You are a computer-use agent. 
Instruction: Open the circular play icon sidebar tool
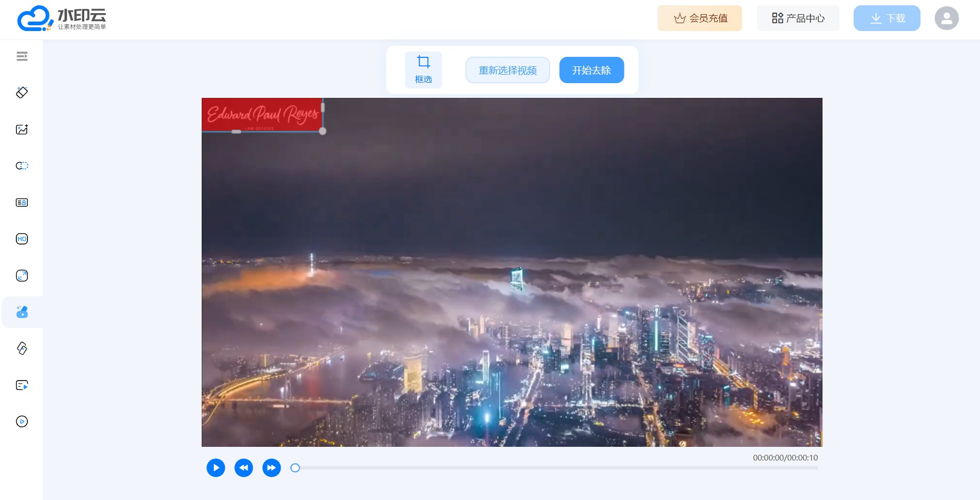pyautogui.click(x=22, y=422)
